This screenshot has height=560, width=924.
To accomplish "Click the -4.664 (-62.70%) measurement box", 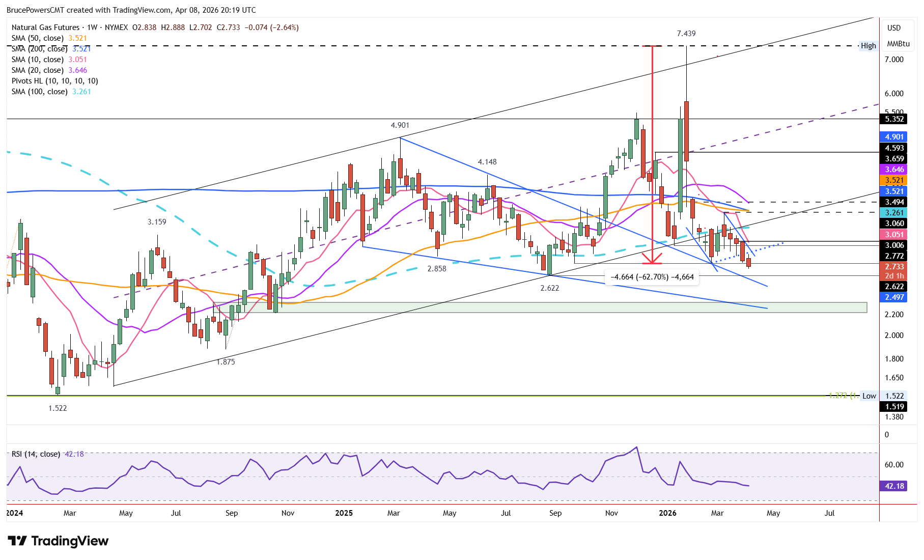I will tap(652, 277).
